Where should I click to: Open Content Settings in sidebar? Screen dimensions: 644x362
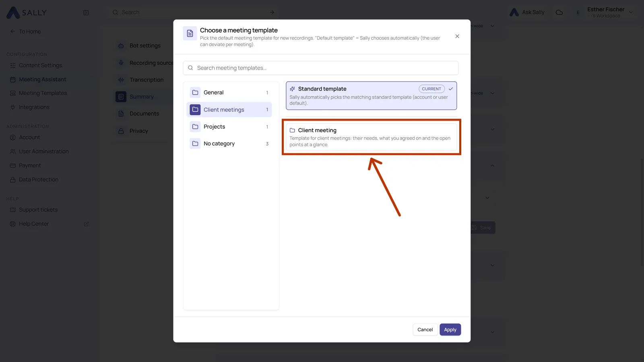(40, 65)
